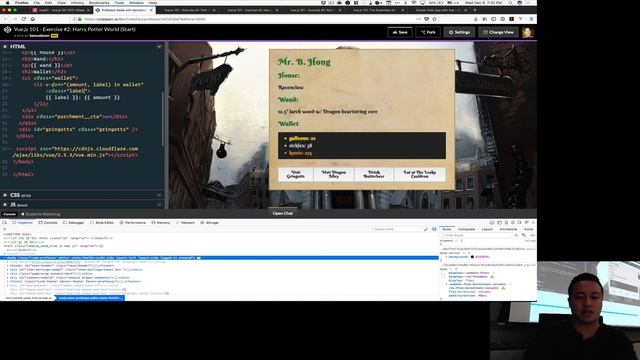Click the user avatar in CodePen header
This screenshot has height=360, width=640.
point(527,32)
